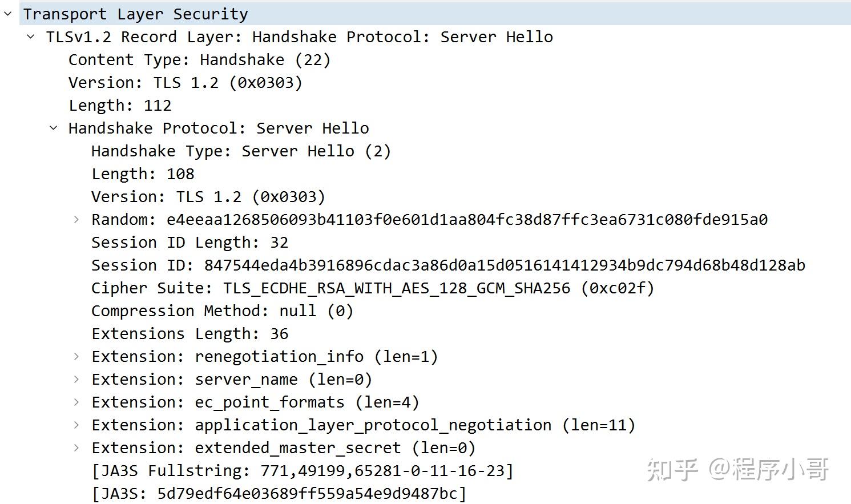The width and height of the screenshot is (851, 504).
Task: Select the record Length: 112 row
Action: [120, 106]
